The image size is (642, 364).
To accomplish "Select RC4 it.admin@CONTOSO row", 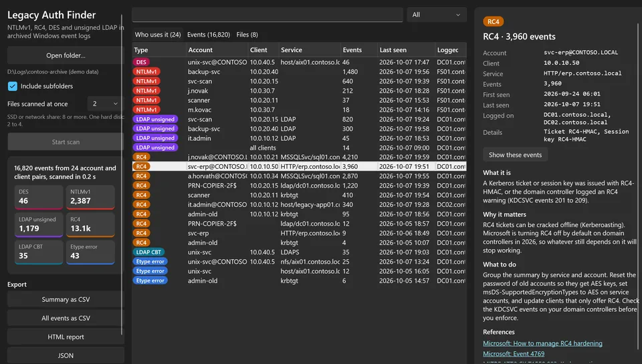I will pos(300,204).
